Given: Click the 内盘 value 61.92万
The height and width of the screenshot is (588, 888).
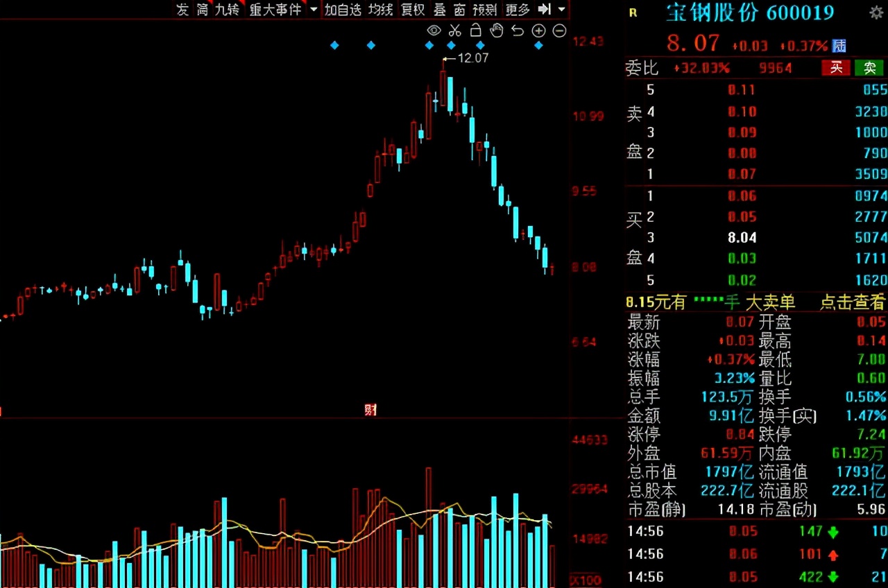Looking at the screenshot, I should click(x=860, y=453).
